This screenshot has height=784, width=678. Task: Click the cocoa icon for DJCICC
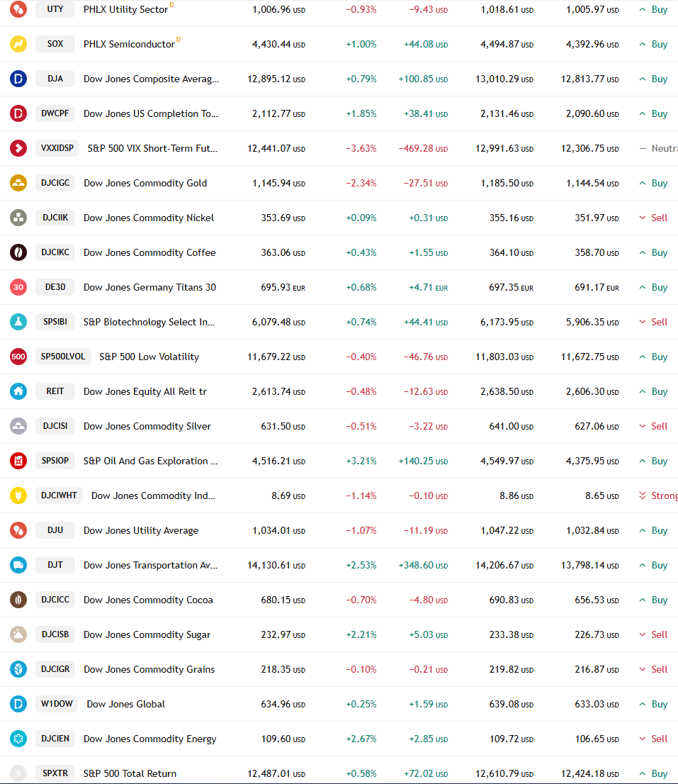click(x=18, y=600)
